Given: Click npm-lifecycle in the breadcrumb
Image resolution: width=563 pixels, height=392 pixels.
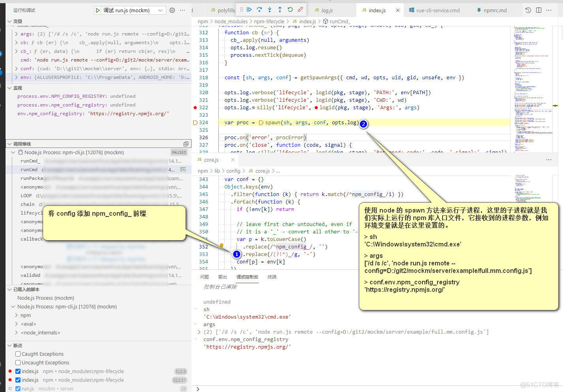Looking at the screenshot, I should 269,22.
